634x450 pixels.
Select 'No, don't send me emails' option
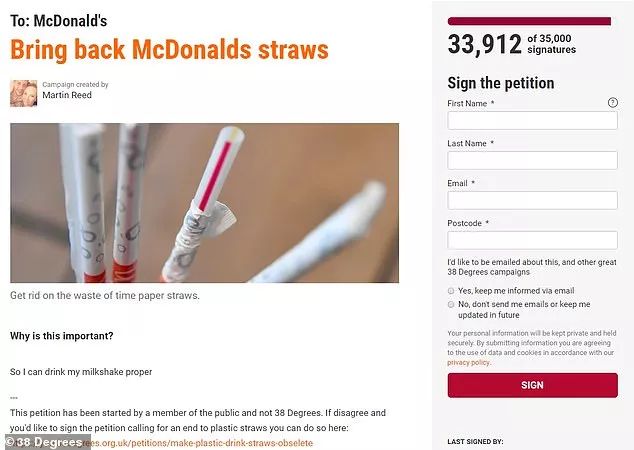[451, 304]
